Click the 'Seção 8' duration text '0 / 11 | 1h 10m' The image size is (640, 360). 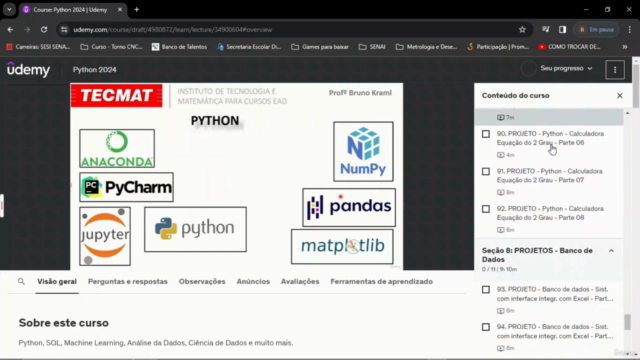click(x=499, y=269)
